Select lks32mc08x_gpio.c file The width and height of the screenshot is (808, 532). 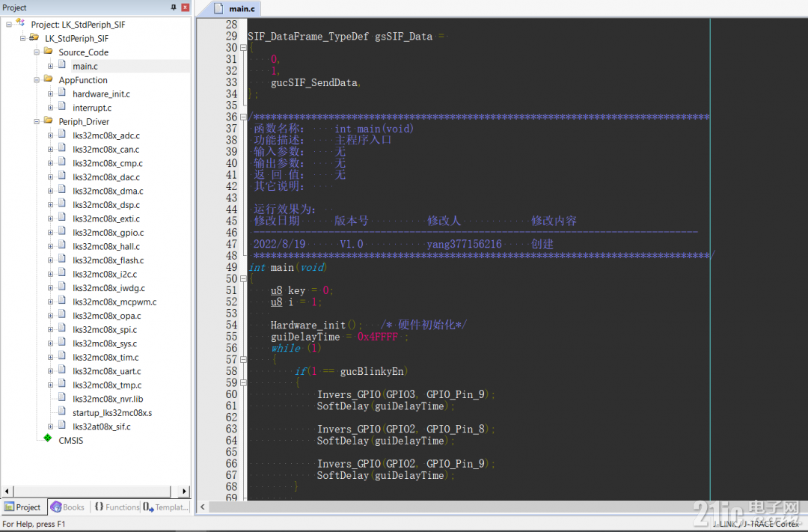(108, 233)
